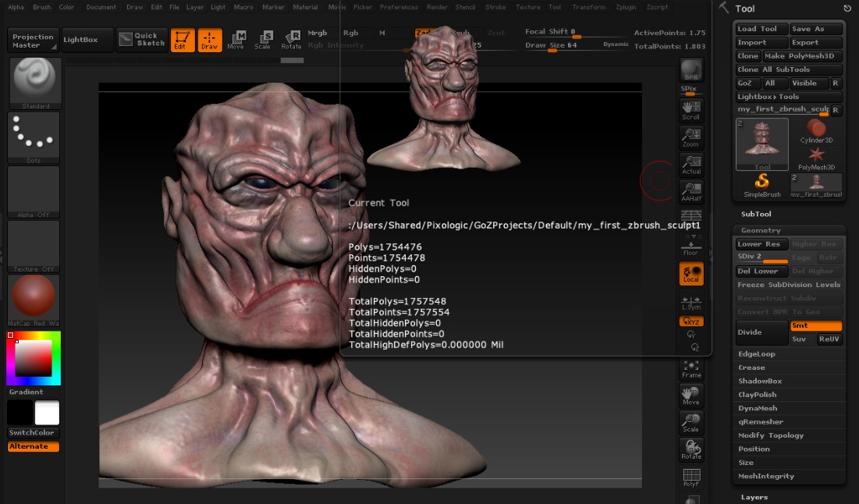Click the SDiv subdivision level slider

(761, 257)
